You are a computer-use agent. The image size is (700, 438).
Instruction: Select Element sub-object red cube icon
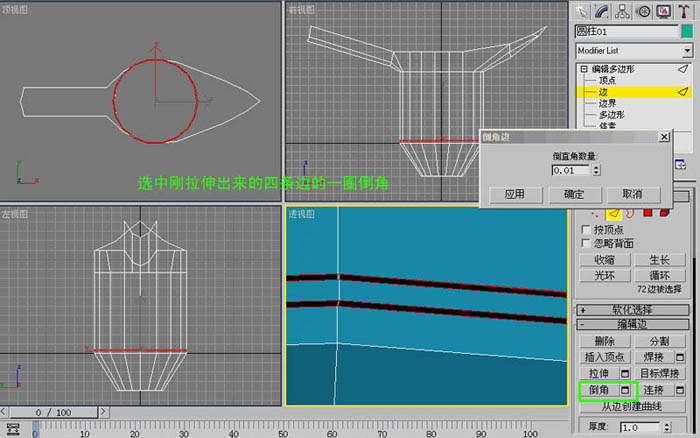tap(664, 213)
